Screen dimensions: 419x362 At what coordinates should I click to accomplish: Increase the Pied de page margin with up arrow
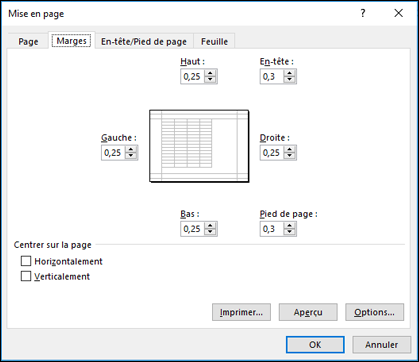pyautogui.click(x=290, y=226)
